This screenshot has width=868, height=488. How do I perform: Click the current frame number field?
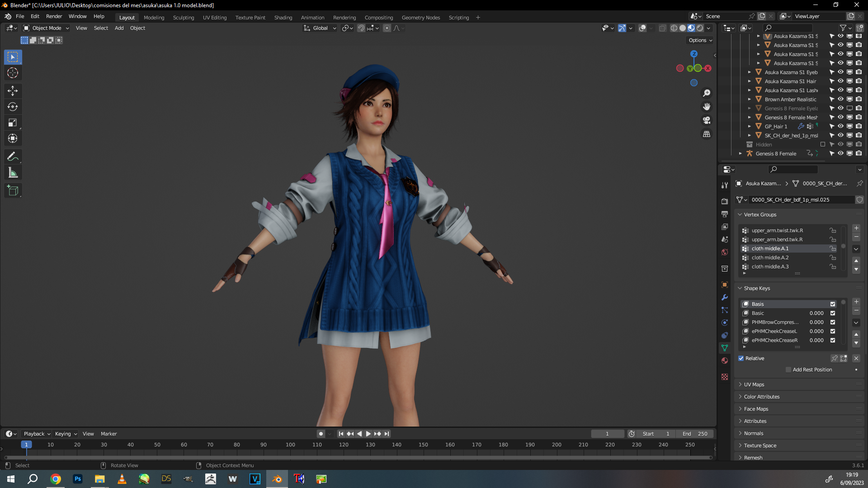(x=607, y=434)
